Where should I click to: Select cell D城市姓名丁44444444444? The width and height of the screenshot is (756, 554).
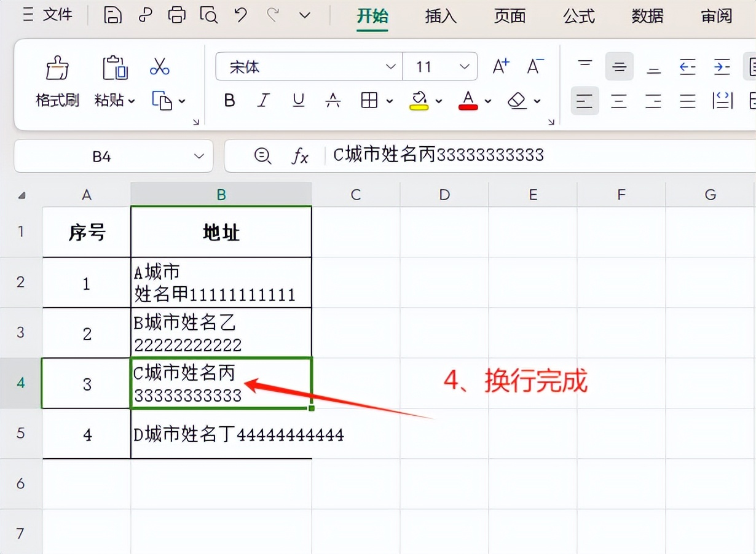pyautogui.click(x=221, y=434)
